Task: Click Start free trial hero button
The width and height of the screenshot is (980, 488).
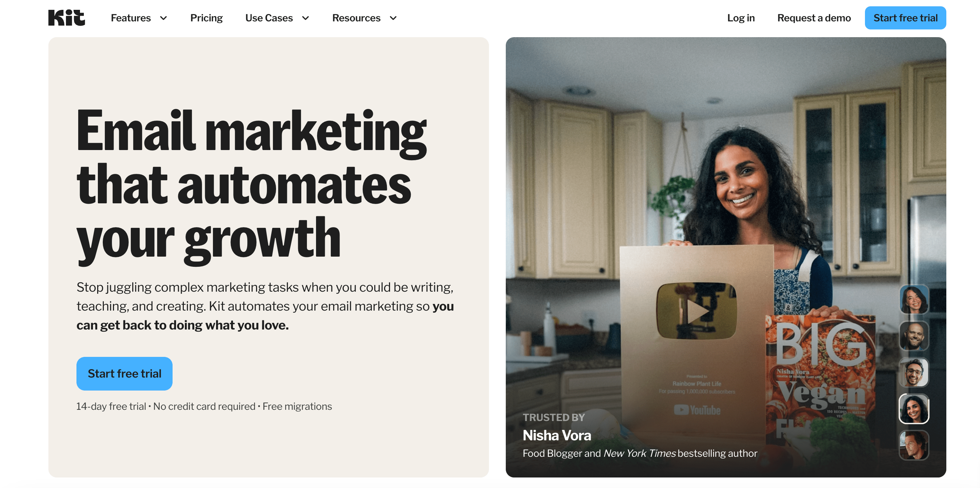Action: pos(125,373)
